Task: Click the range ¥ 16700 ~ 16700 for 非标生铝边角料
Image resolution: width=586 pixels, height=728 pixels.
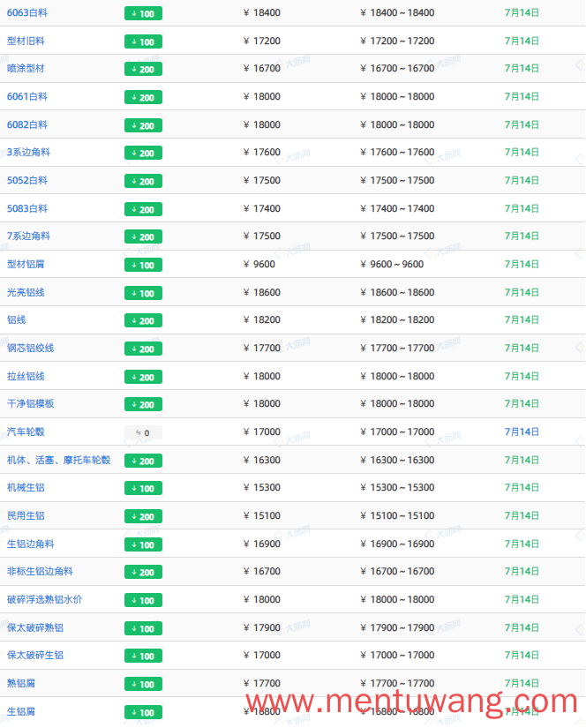Action: [x=397, y=572]
